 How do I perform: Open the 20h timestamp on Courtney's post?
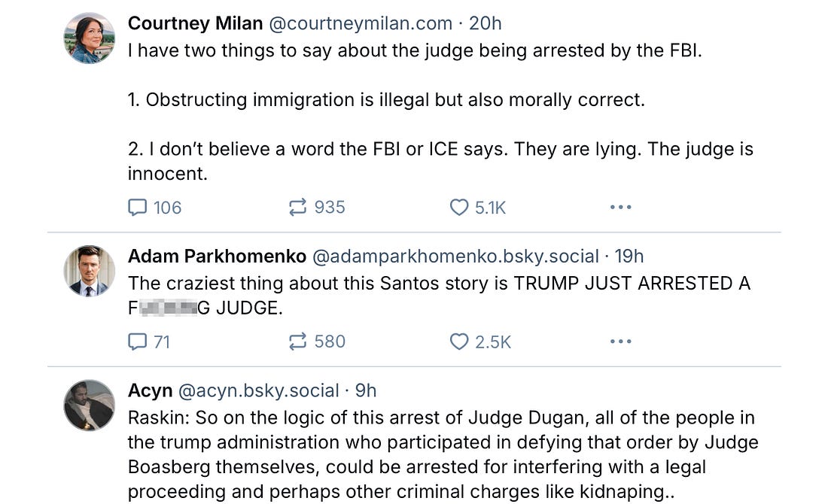[x=486, y=23]
